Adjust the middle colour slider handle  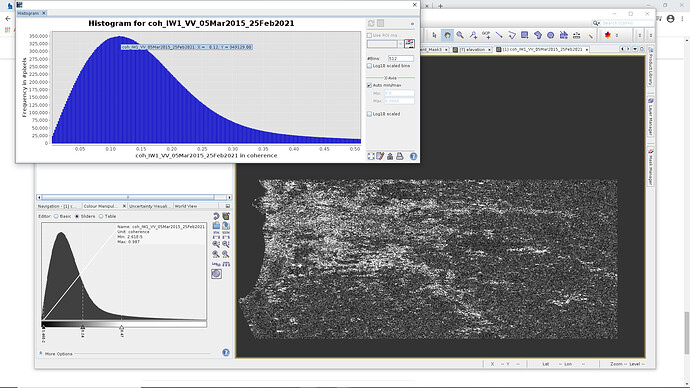[x=83, y=328]
